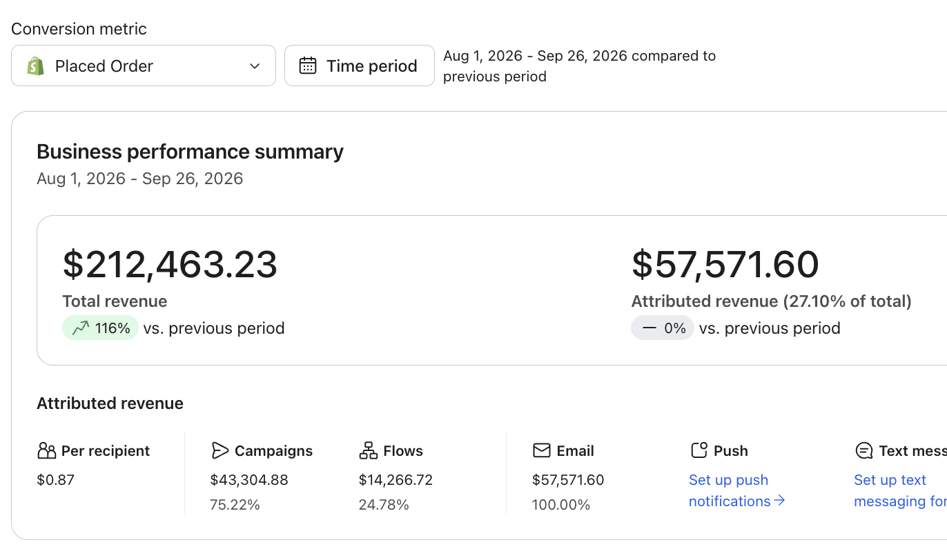Image resolution: width=947 pixels, height=560 pixels.
Task: Click the calendar icon on Time period
Action: coord(308,66)
